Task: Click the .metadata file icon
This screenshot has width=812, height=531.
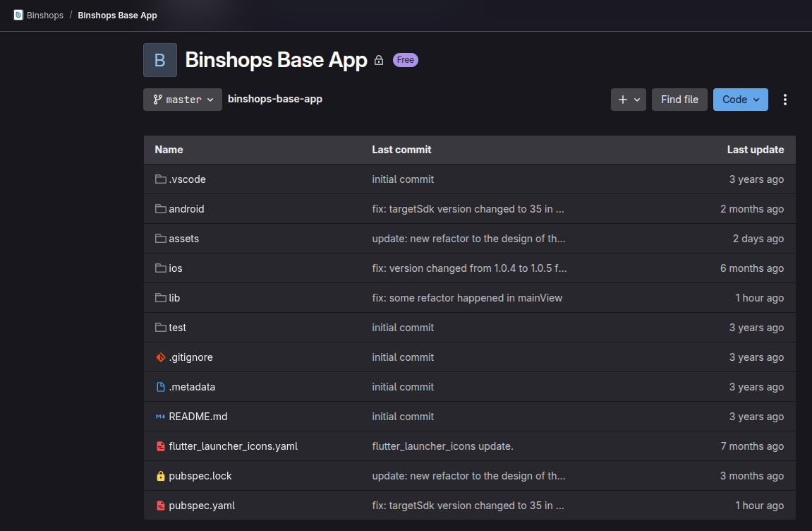Action: click(x=160, y=387)
